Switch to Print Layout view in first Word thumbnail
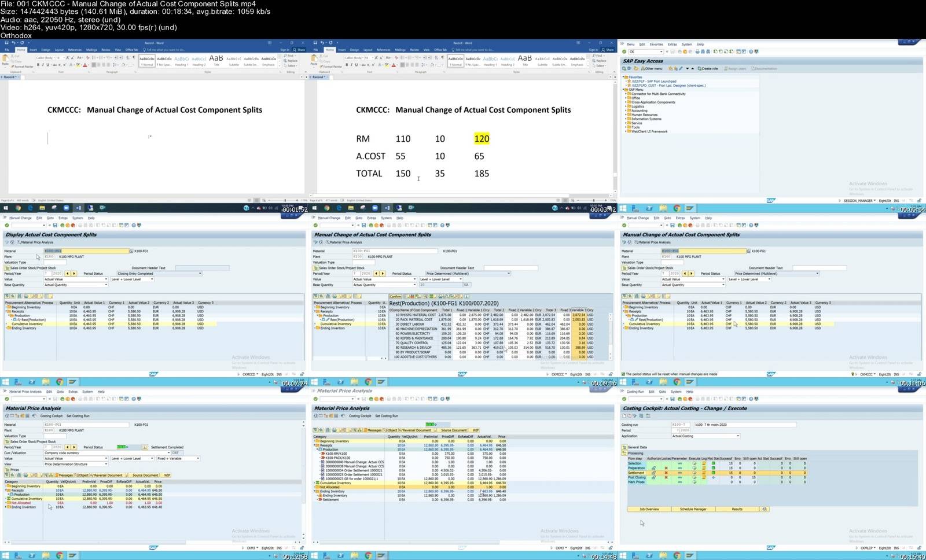The image size is (926, 560). [x=256, y=200]
